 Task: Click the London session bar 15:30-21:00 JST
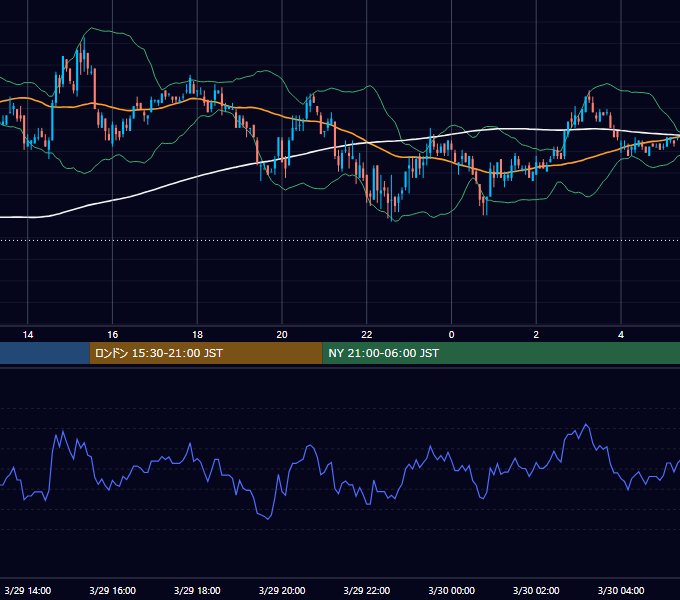(206, 353)
